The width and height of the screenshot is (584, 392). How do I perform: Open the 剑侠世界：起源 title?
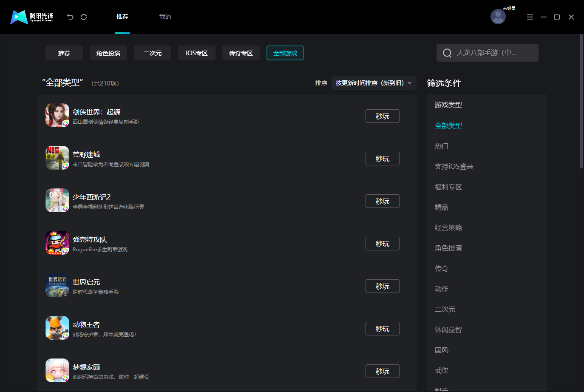tap(96, 112)
